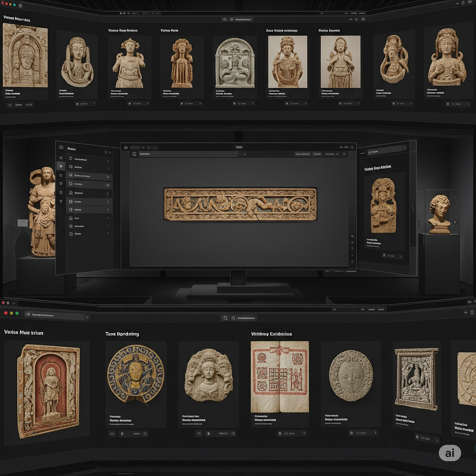Open the red niche relief thumbnail
This screenshot has width=476, height=476.
click(48, 391)
